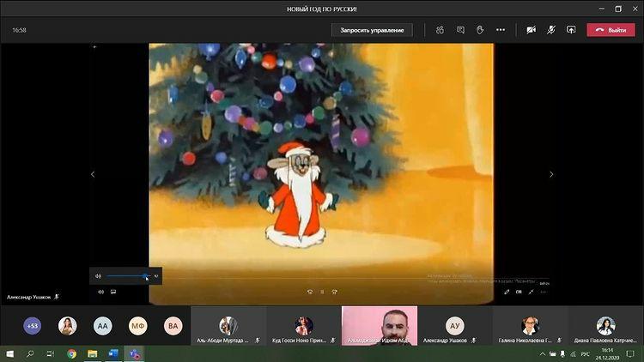644x362 pixels.
Task: Toggle closed captions icon in player
Action: 519,292
